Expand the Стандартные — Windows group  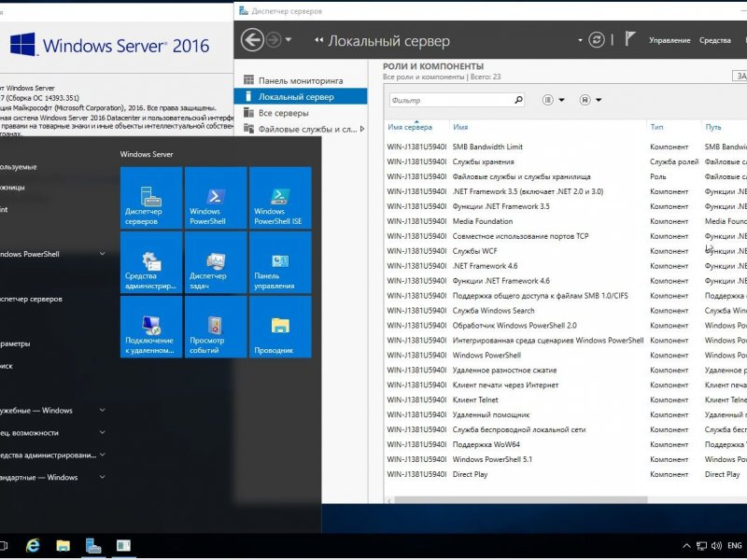coord(102,477)
